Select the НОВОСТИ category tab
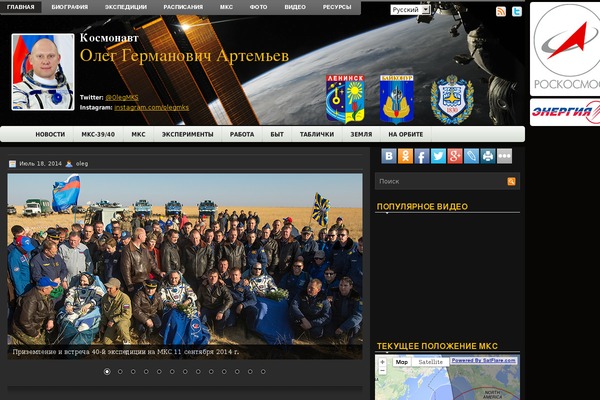 coord(50,134)
